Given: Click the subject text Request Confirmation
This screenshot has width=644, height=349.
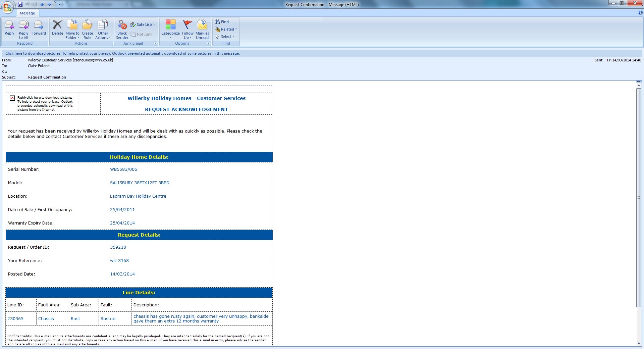Looking at the screenshot, I should click(x=47, y=77).
